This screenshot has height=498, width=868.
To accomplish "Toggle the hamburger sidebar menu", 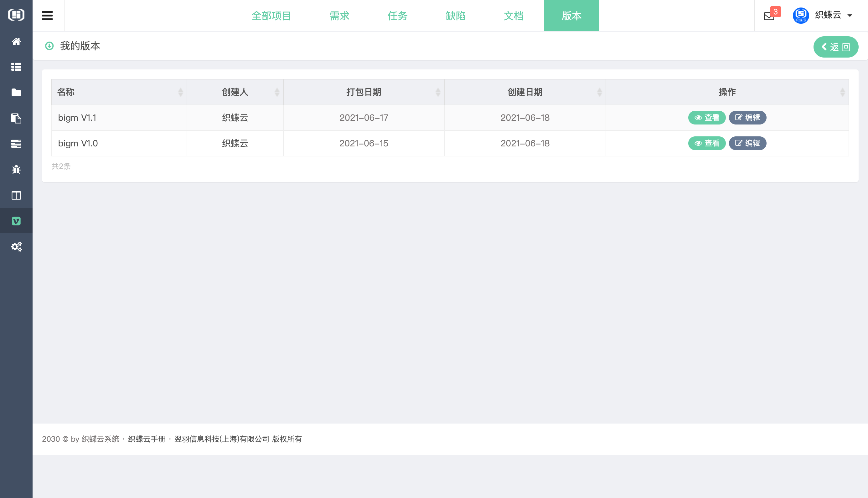I will click(47, 16).
